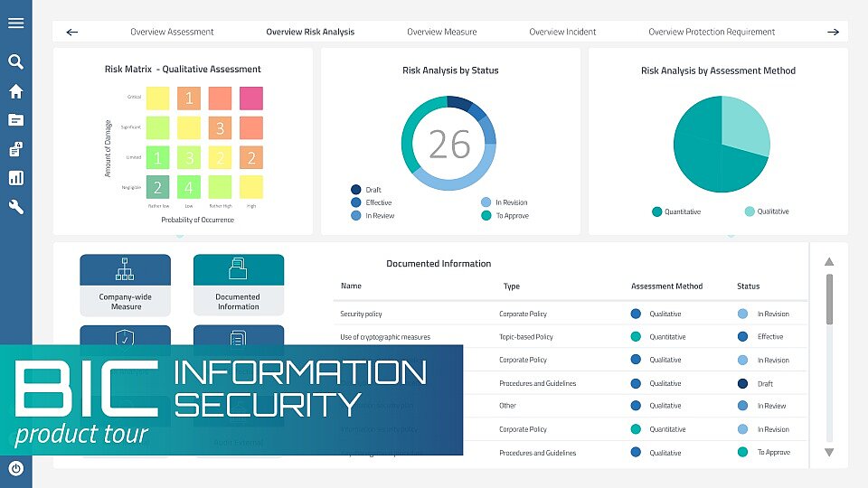Click the wrench settings icon
The image size is (868, 488).
(x=15, y=207)
